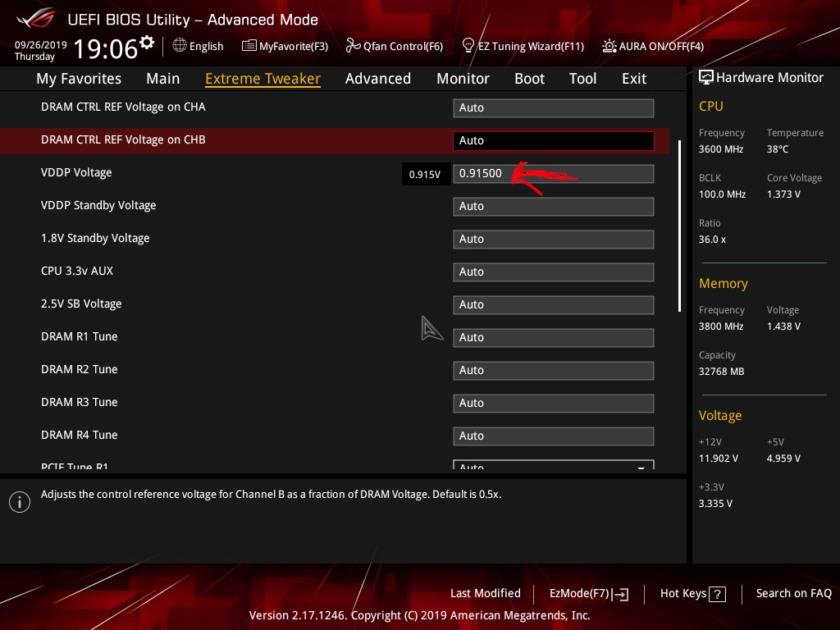Click the clock settings gear icon

pyautogui.click(x=146, y=43)
